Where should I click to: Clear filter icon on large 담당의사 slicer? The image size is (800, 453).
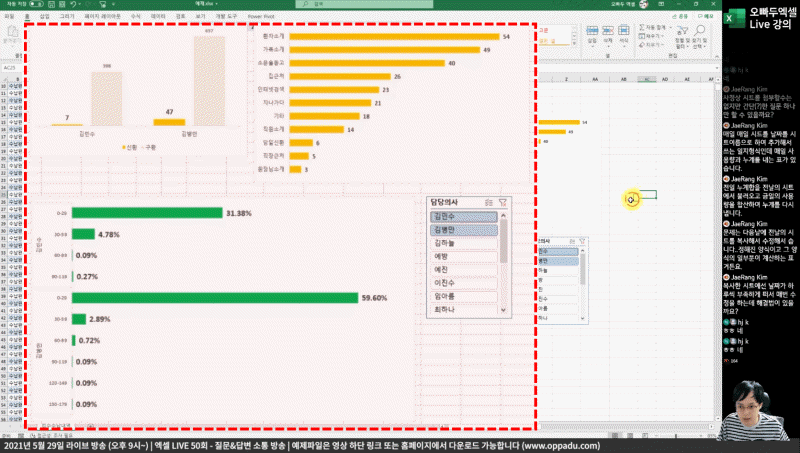pyautogui.click(x=502, y=202)
